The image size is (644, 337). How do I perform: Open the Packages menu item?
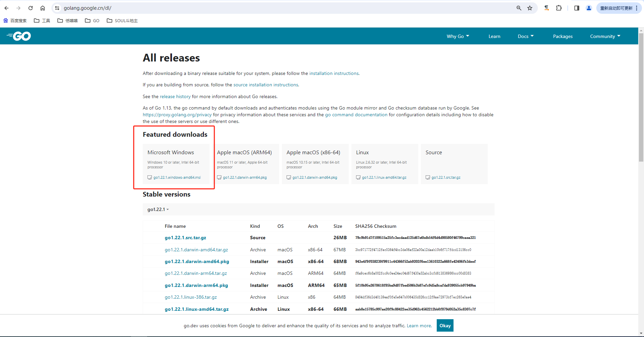pos(563,36)
